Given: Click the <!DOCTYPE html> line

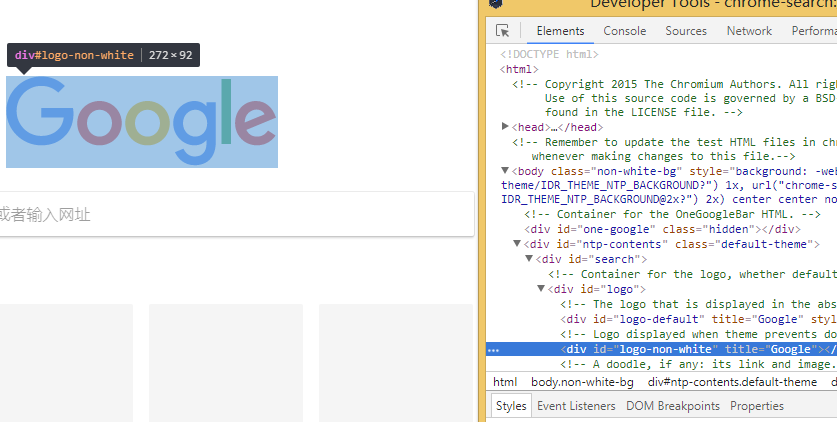Looking at the screenshot, I should pos(549,54).
